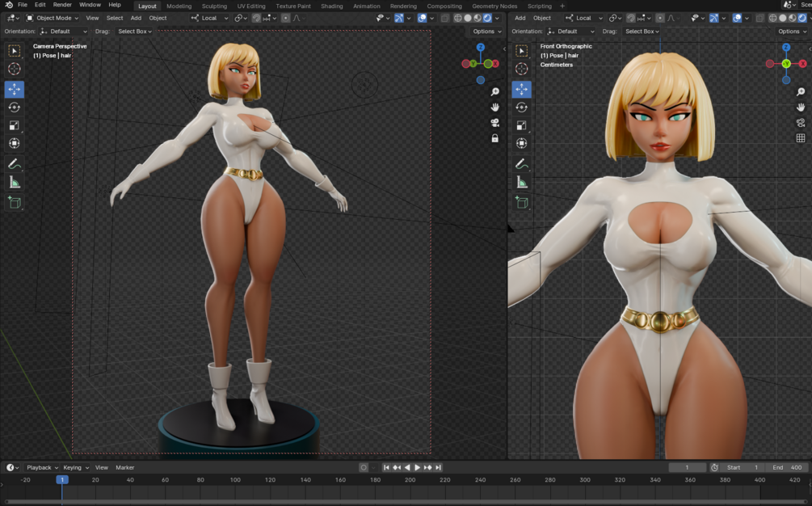812x506 pixels.
Task: Toggle camera view icon in right viewport
Action: click(x=801, y=123)
